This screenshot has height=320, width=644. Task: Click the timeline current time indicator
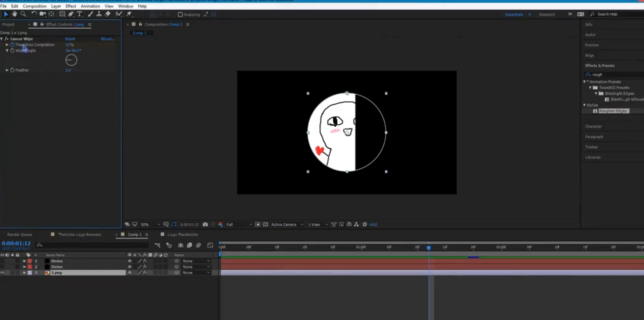429,248
